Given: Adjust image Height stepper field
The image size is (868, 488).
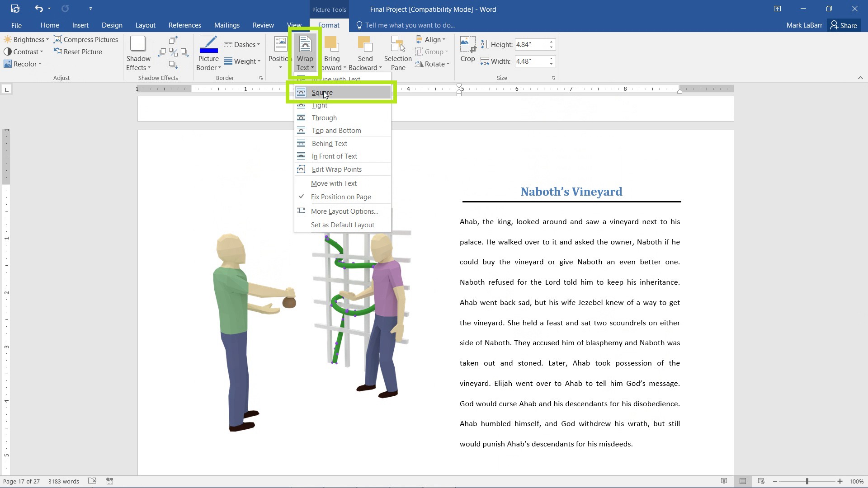Looking at the screenshot, I should pos(551,44).
